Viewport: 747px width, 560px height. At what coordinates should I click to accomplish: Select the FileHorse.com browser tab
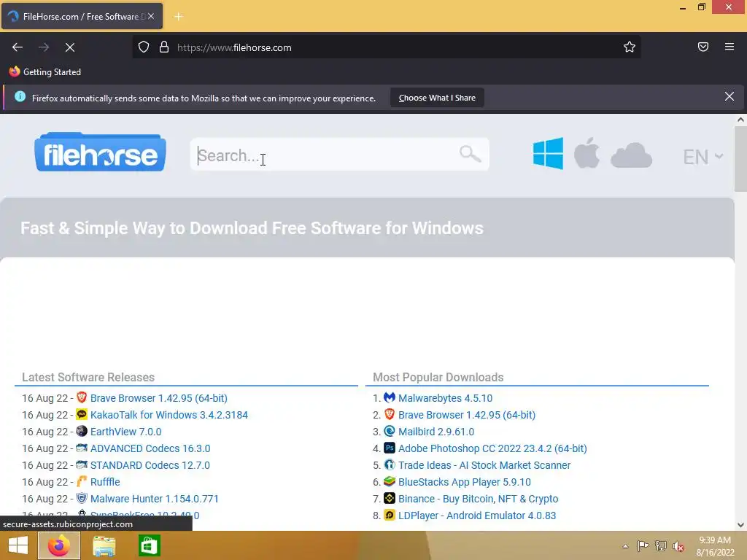point(82,16)
